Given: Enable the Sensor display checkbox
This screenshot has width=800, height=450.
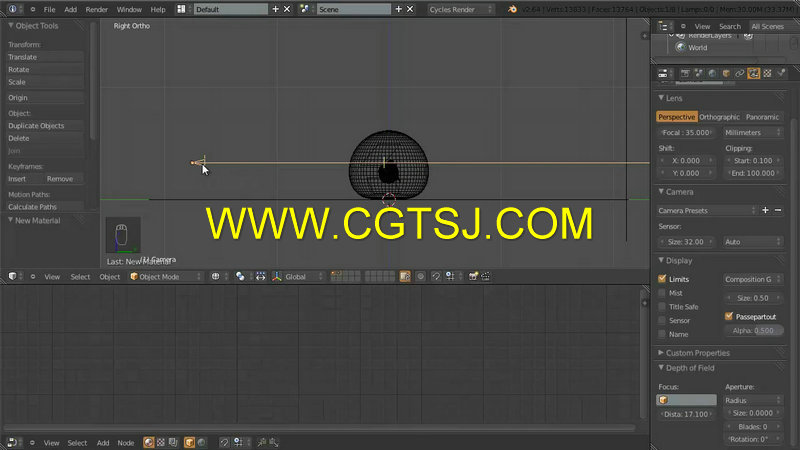Looking at the screenshot, I should click(662, 320).
